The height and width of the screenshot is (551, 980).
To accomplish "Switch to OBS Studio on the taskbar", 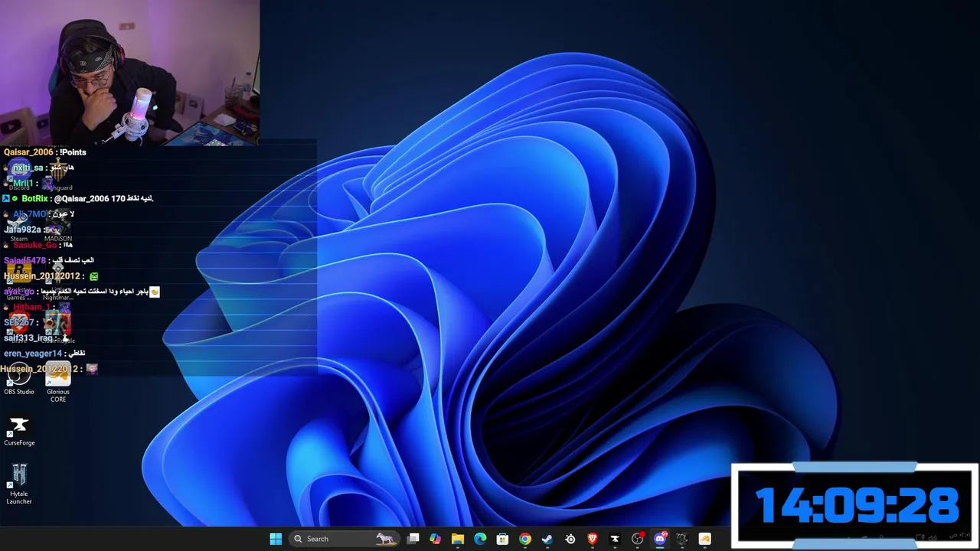I will (637, 539).
